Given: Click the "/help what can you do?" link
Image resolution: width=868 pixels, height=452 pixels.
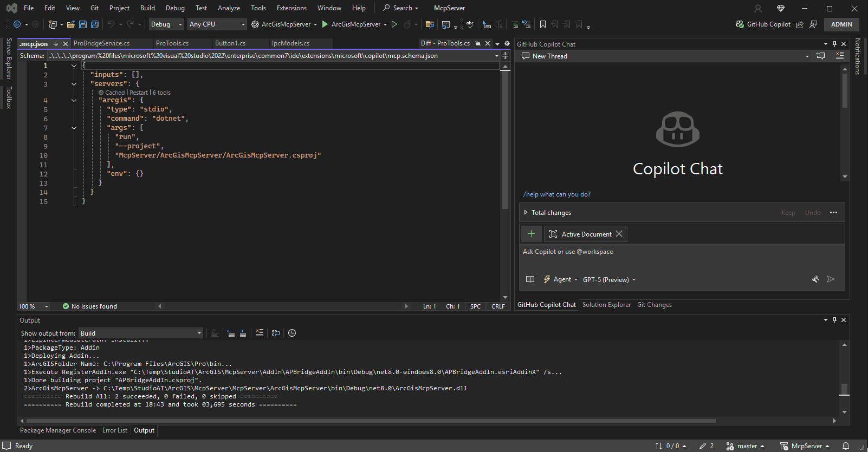Looking at the screenshot, I should (557, 194).
